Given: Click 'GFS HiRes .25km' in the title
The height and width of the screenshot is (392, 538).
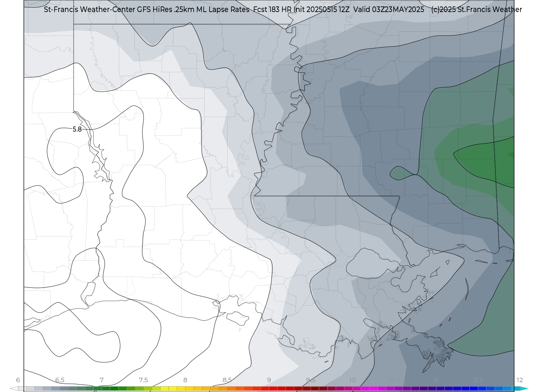Looking at the screenshot, I should [166, 10].
